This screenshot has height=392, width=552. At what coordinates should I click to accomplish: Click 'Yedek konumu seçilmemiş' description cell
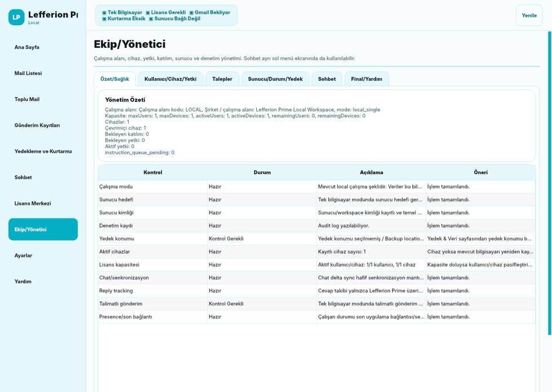click(371, 239)
